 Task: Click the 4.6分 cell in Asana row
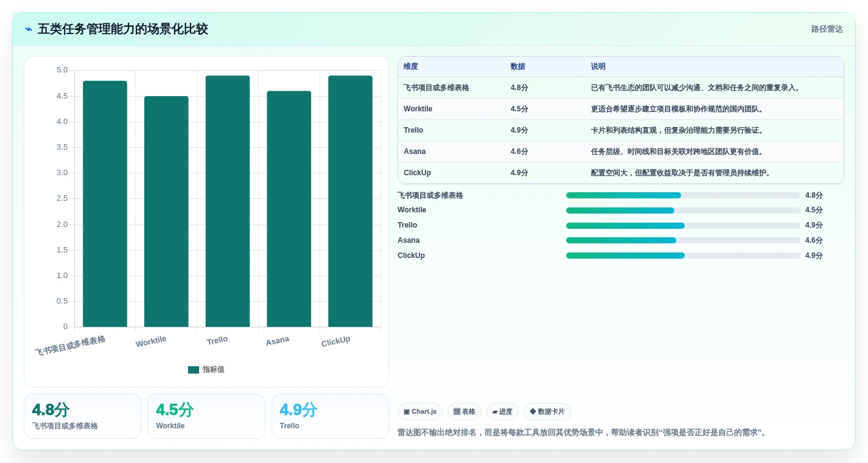pos(519,151)
